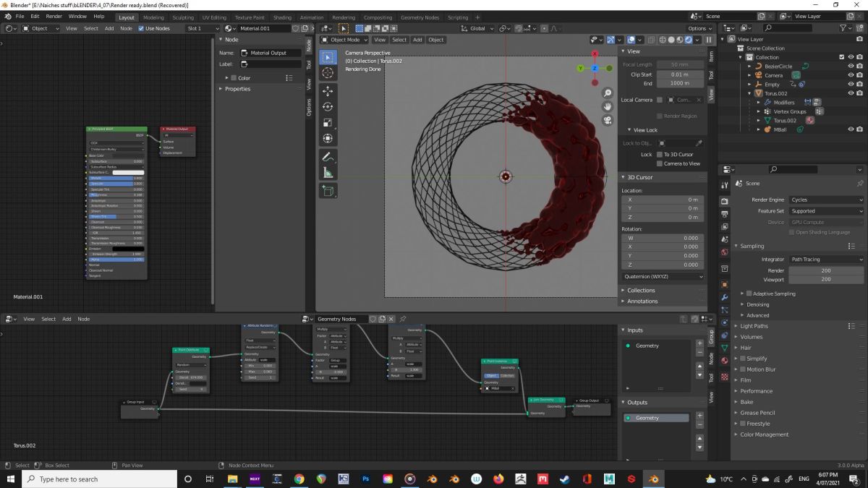
Task: Switch to the Shading workspace tab
Action: pos(282,17)
